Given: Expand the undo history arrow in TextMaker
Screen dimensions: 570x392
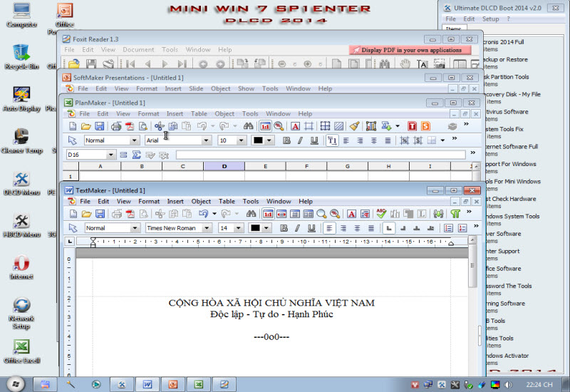Looking at the screenshot, I should pyautogui.click(x=214, y=214).
